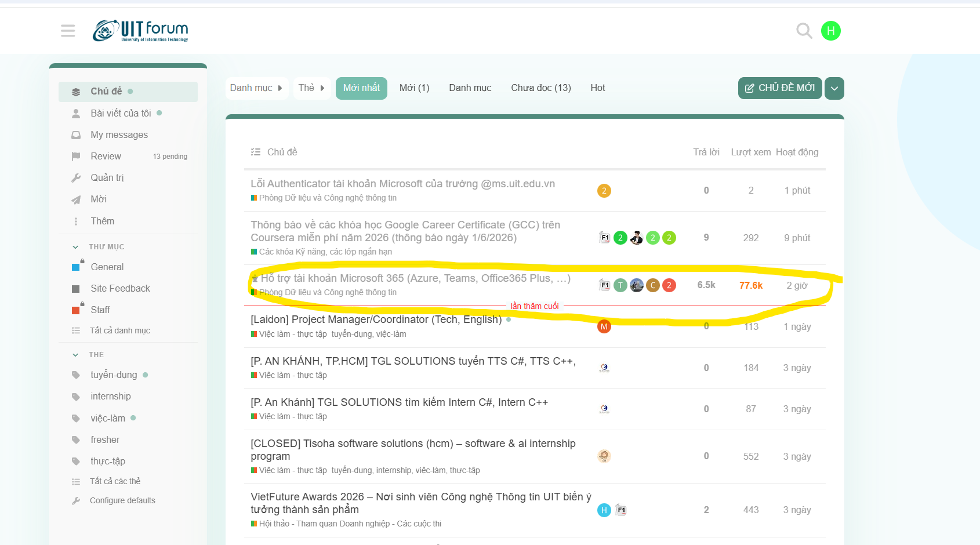Viewport: 980px width, 545px height.
Task: Click the tag icon beside thực-tập
Action: click(x=76, y=462)
